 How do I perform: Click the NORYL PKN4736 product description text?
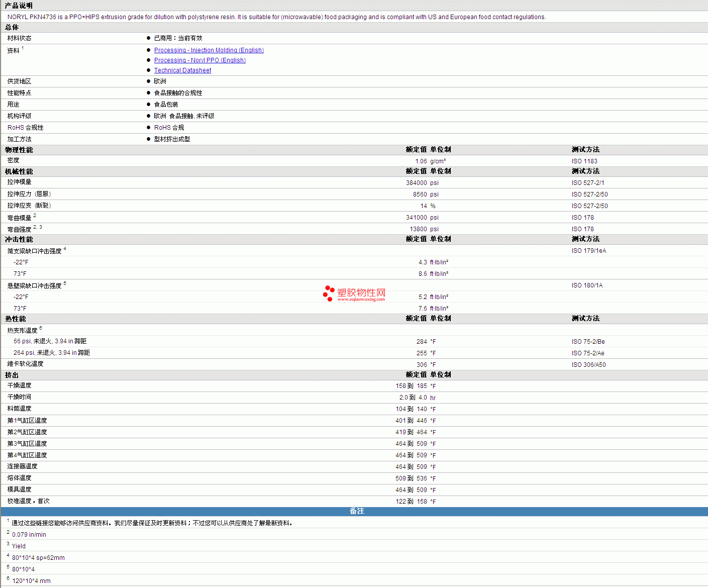tap(276, 17)
